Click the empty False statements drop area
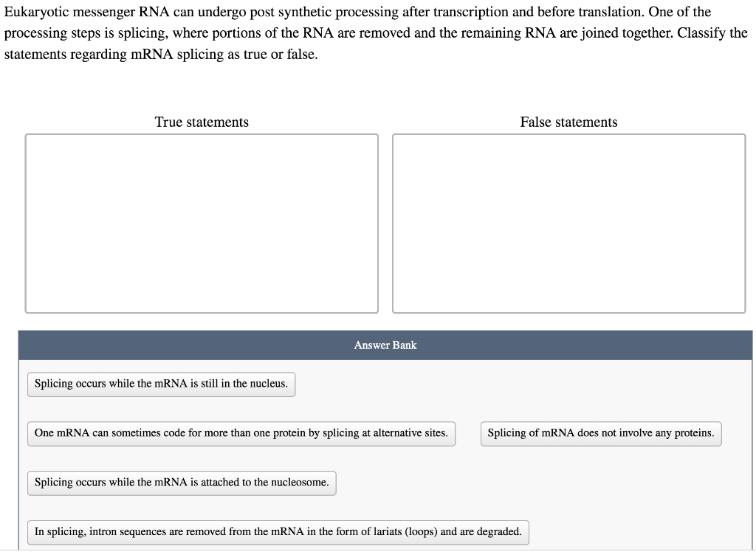 point(568,221)
